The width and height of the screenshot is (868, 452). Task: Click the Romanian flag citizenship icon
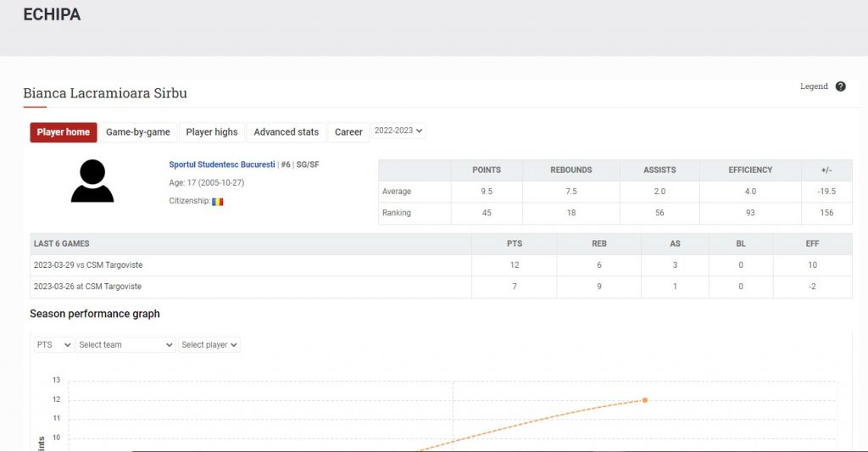(218, 201)
